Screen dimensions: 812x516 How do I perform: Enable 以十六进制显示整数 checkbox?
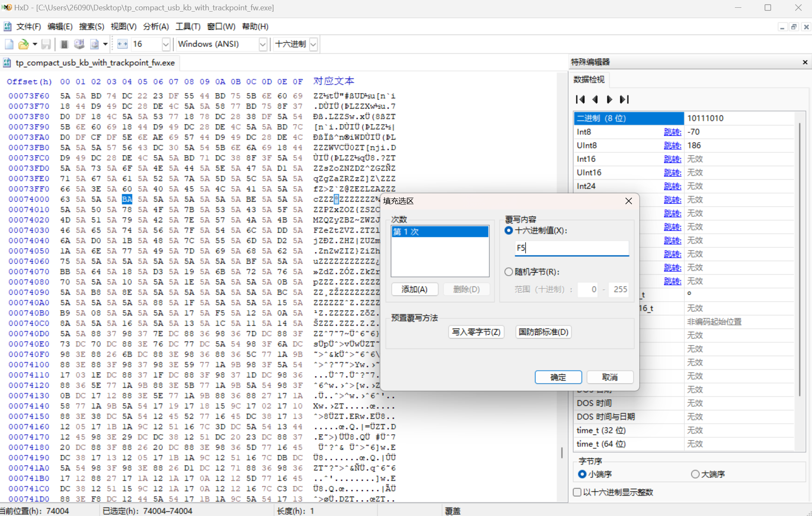(x=576, y=492)
